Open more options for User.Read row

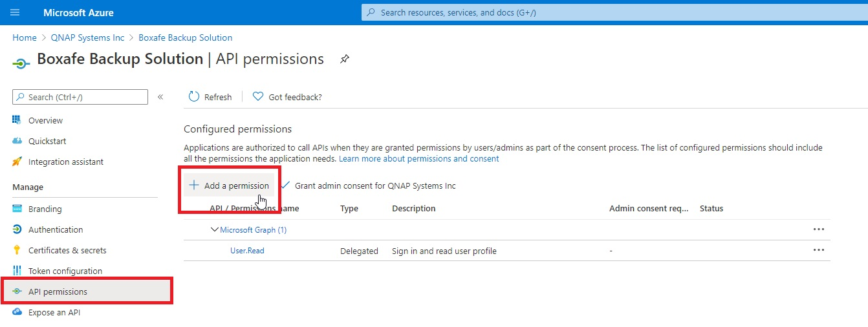[819, 249]
